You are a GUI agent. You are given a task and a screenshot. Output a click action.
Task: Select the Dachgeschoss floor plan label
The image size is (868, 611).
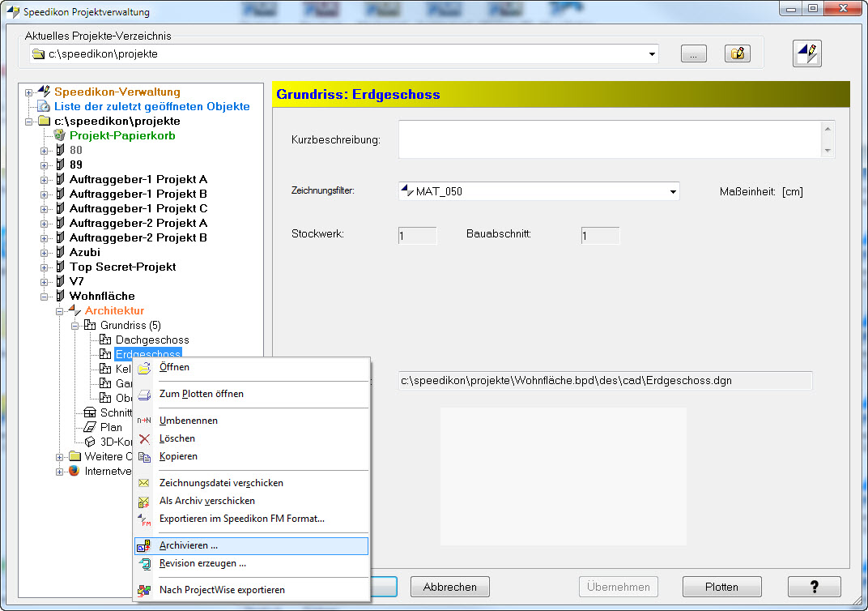pos(152,340)
